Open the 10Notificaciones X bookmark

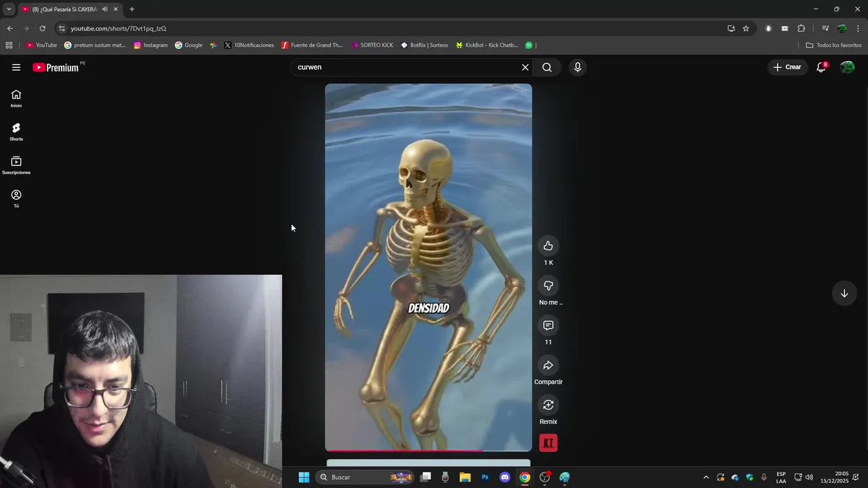click(249, 45)
